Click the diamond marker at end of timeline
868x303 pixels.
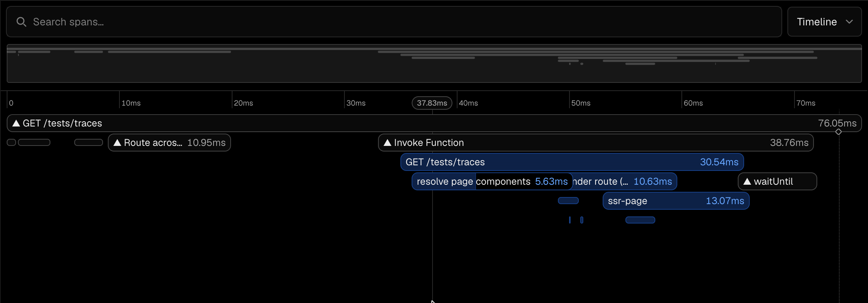coord(839,132)
